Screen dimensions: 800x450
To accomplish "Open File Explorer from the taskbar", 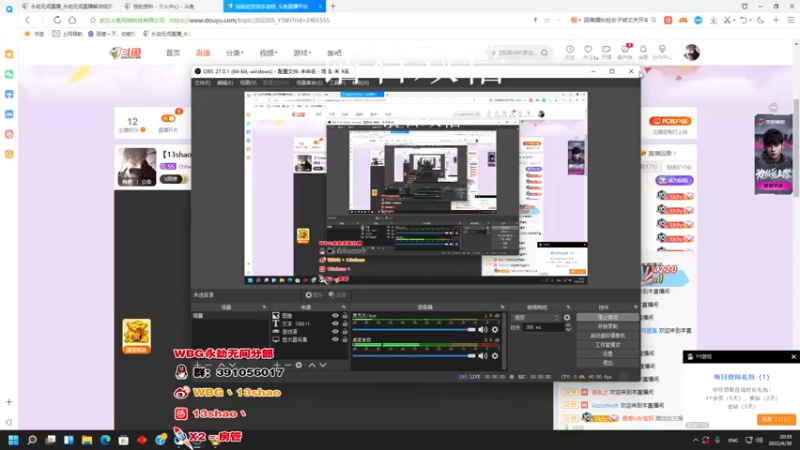I will 87,440.
